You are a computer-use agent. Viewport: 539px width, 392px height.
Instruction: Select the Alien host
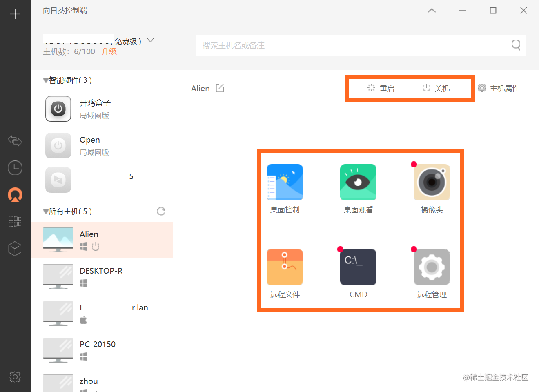coord(102,240)
